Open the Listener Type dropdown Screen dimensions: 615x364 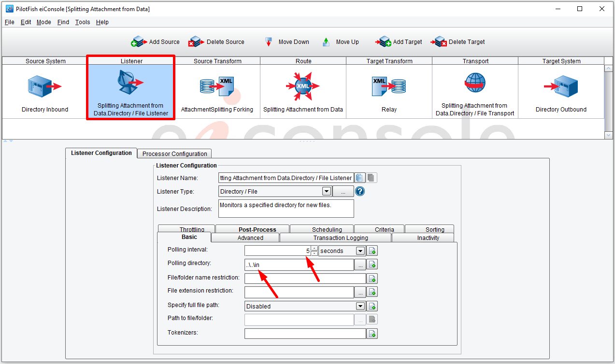(327, 191)
